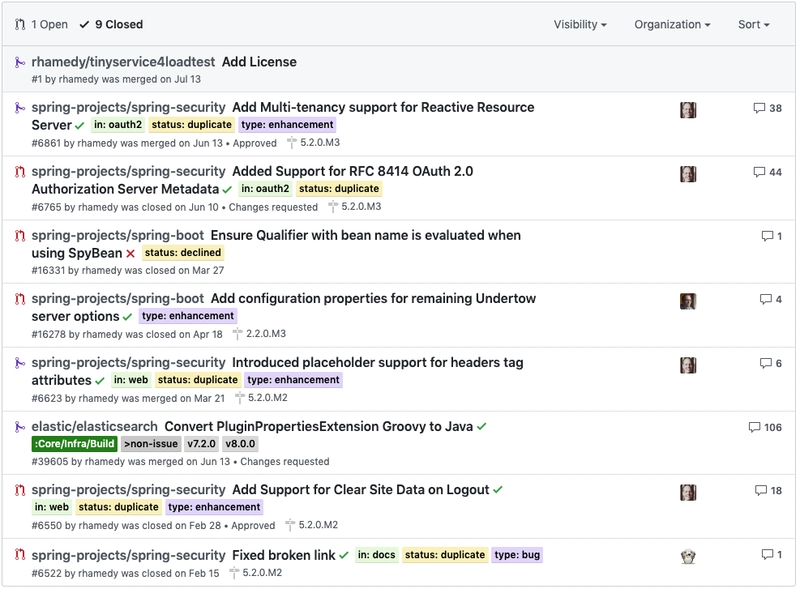Click check status after Authorization Server Metadata
800x589 pixels.
tap(227, 189)
